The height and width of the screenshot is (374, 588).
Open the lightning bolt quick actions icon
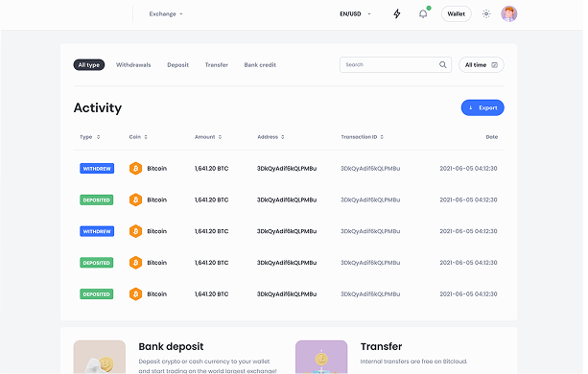tap(397, 13)
